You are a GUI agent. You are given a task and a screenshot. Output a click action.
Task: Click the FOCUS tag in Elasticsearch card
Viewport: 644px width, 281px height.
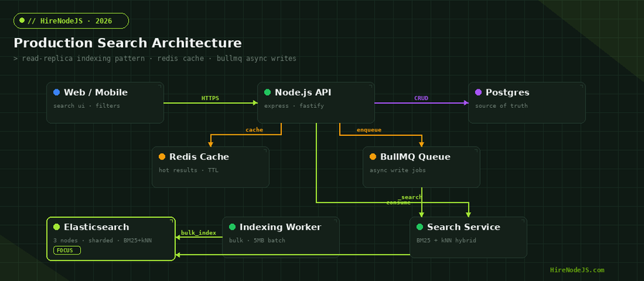[67, 250]
